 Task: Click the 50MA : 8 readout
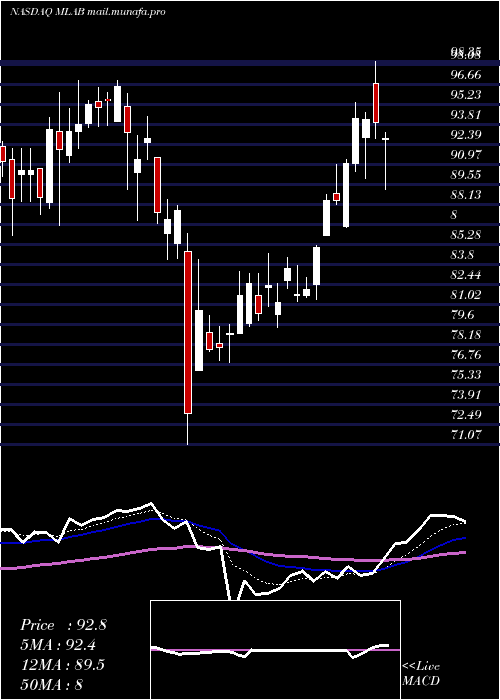(52, 684)
